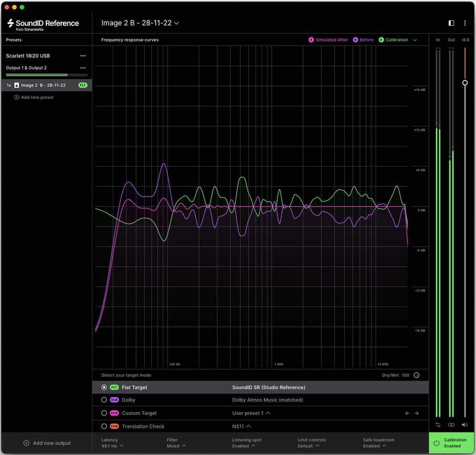This screenshot has height=455, width=476.
Task: Open Output 1 & Output 2 options menu
Action: pos(83,68)
